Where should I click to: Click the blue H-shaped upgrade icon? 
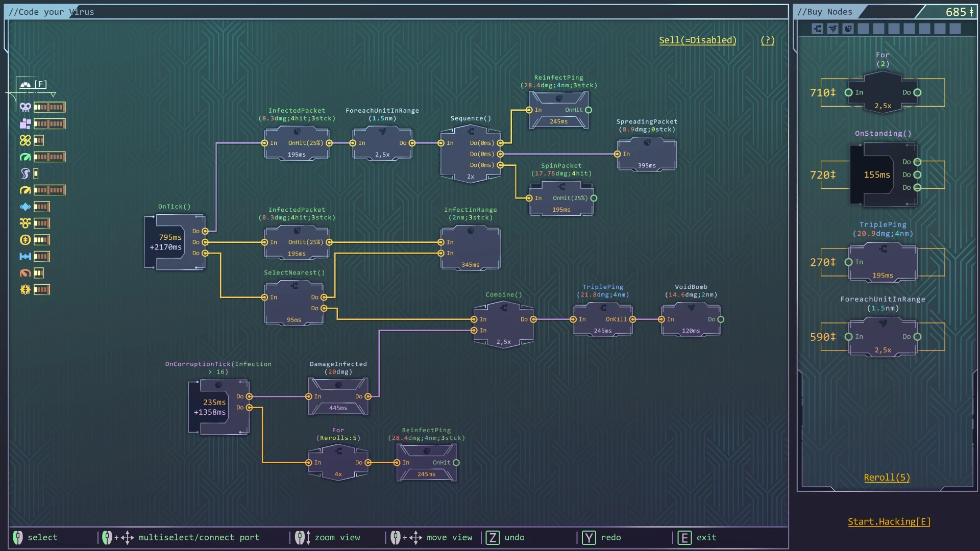(24, 257)
